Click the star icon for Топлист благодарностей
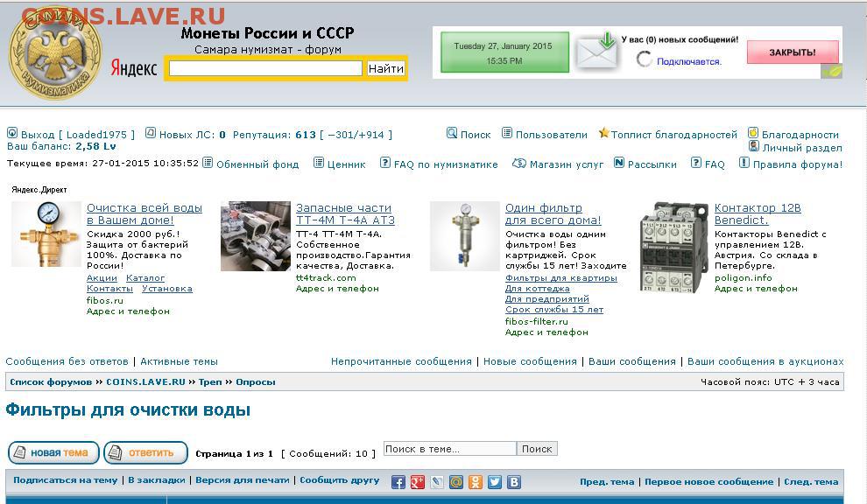 pyautogui.click(x=603, y=133)
